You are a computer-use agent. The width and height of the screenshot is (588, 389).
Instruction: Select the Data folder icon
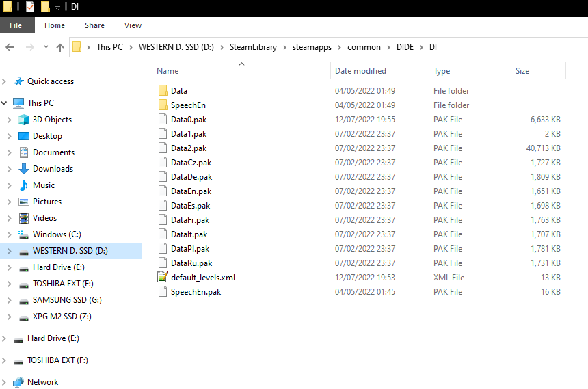[x=163, y=90]
